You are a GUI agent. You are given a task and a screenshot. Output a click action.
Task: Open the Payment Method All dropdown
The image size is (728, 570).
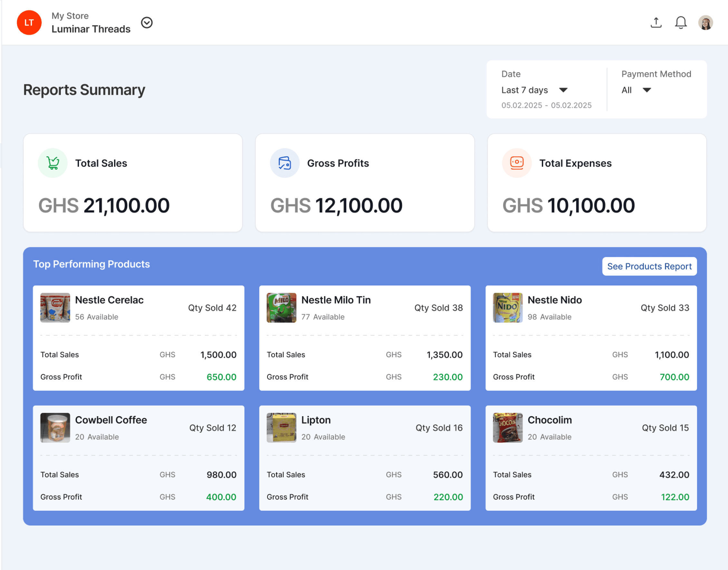point(636,90)
